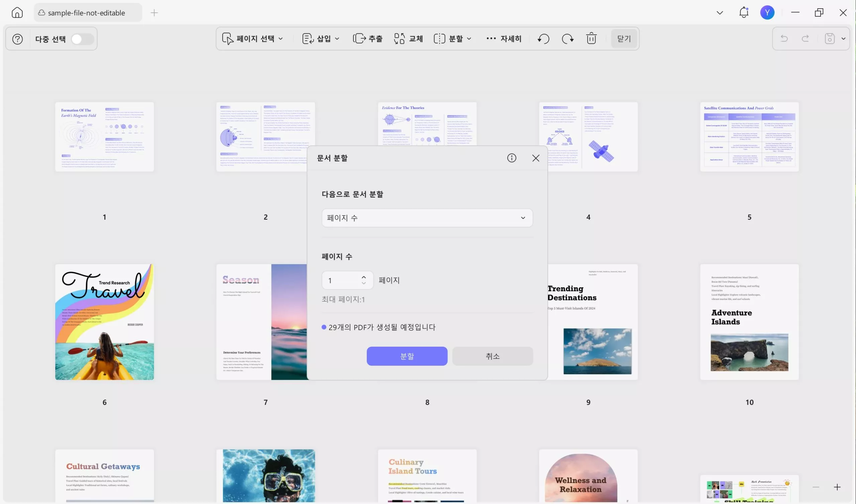Select the Travel cover page 6 thumbnail

[x=104, y=322]
